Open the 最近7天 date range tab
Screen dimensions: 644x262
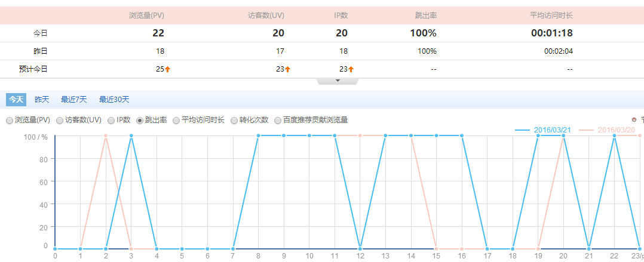coord(74,100)
